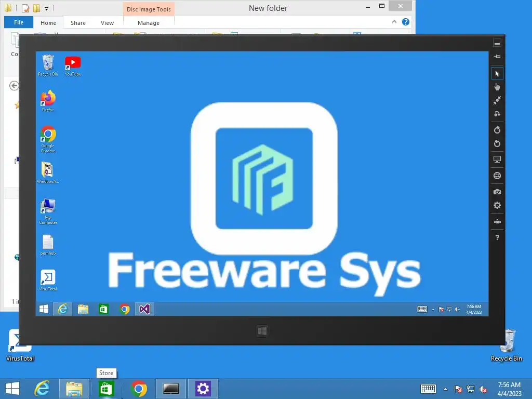Switch to Share tab in Explorer

coord(78,23)
